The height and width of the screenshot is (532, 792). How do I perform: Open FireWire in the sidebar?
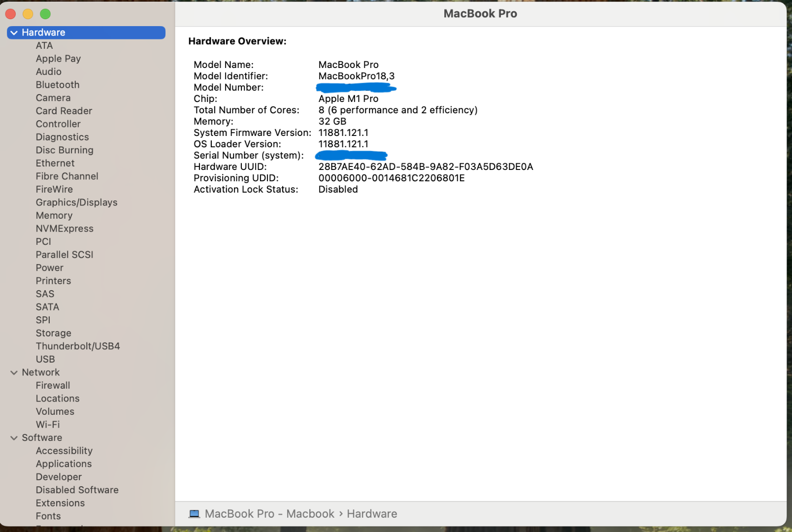54,189
